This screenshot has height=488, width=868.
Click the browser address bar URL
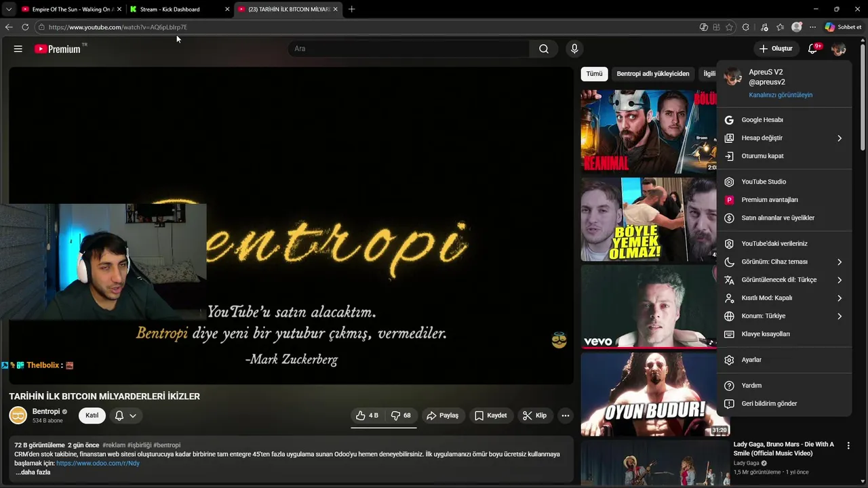[118, 27]
